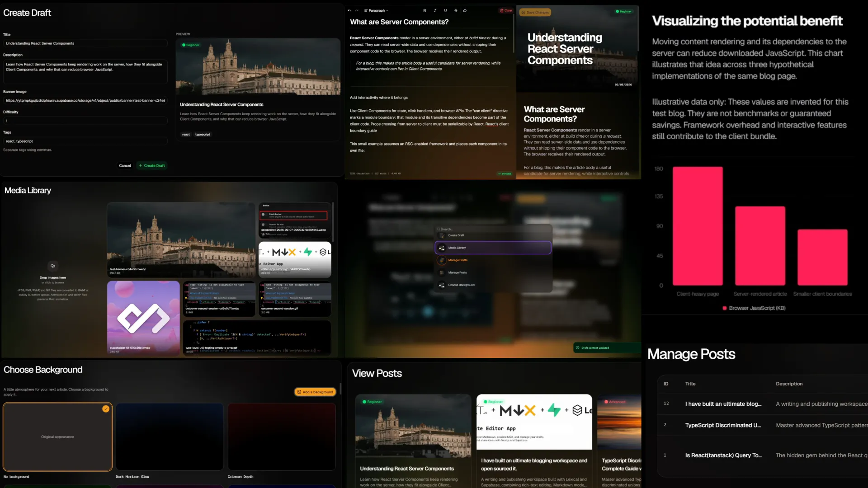868x488 pixels.
Task: Click the Create Draft icon in command palette
Action: [442, 235]
